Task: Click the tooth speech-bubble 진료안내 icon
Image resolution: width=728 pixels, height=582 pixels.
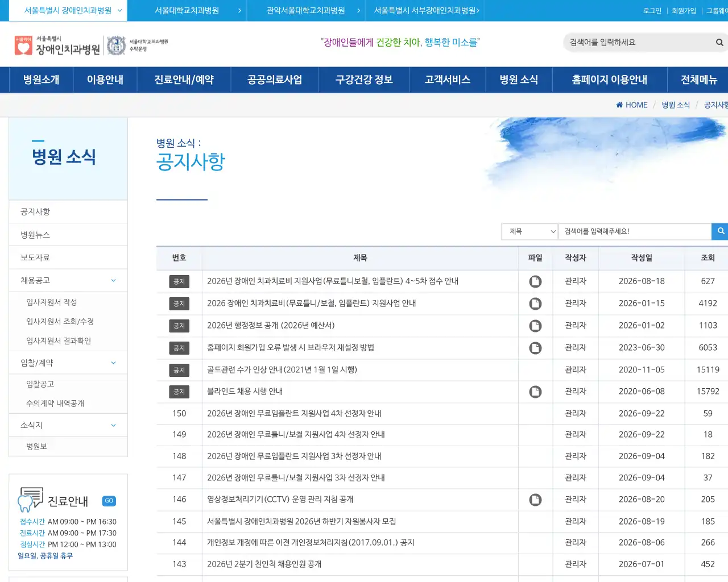Action: pyautogui.click(x=30, y=500)
